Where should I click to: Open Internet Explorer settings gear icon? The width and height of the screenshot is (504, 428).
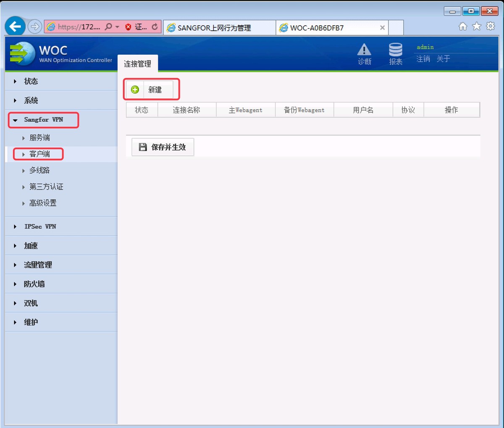point(490,26)
